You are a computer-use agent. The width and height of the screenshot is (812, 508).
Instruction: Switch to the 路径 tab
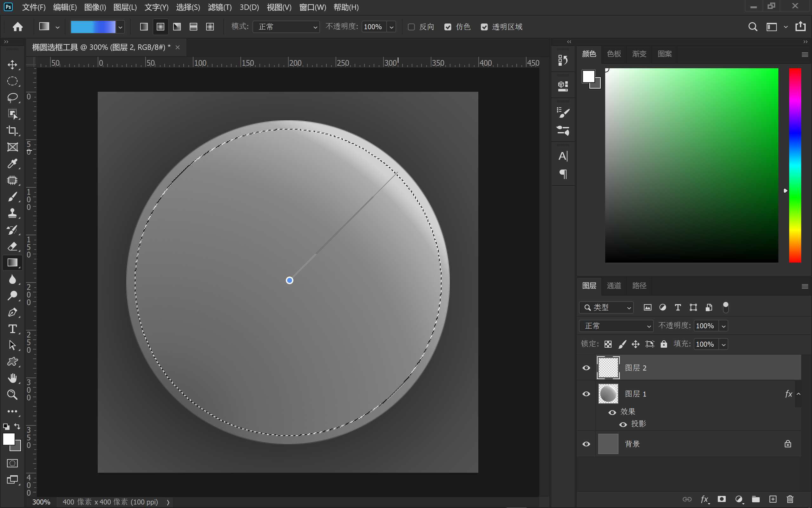coord(639,285)
